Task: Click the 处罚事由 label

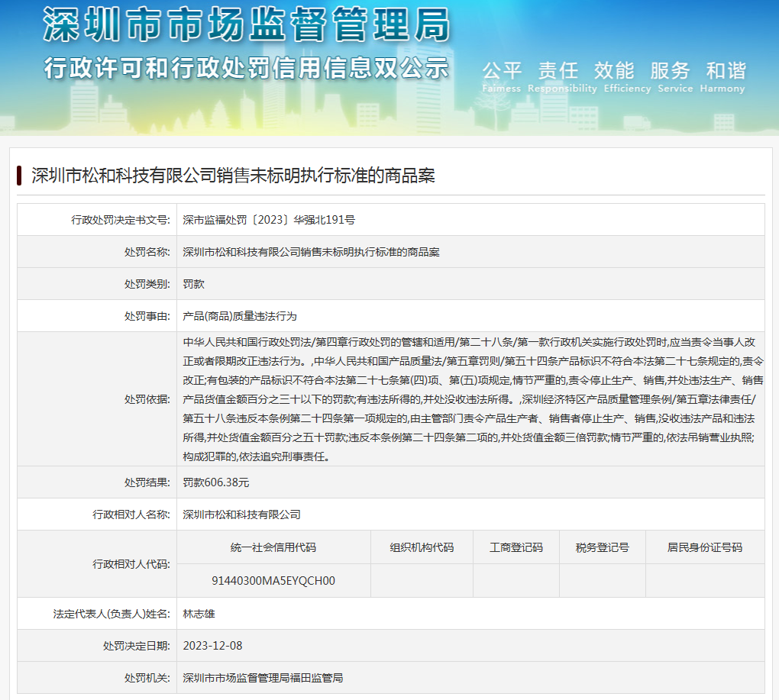Action: (x=147, y=316)
